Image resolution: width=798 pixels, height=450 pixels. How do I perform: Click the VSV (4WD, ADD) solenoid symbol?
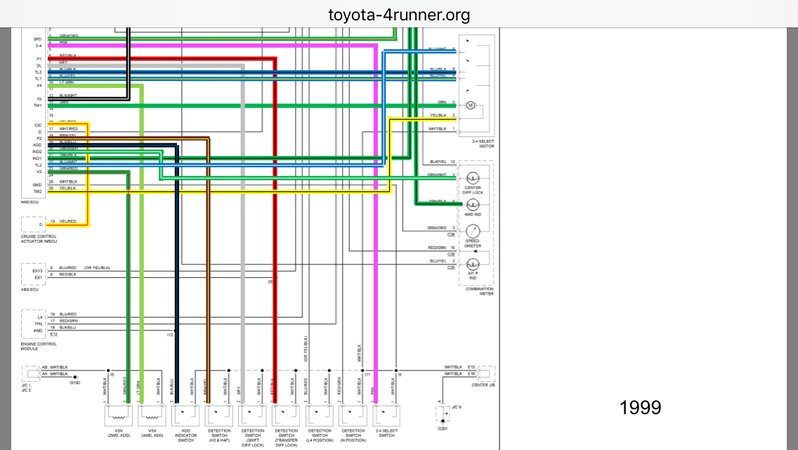[x=152, y=416]
